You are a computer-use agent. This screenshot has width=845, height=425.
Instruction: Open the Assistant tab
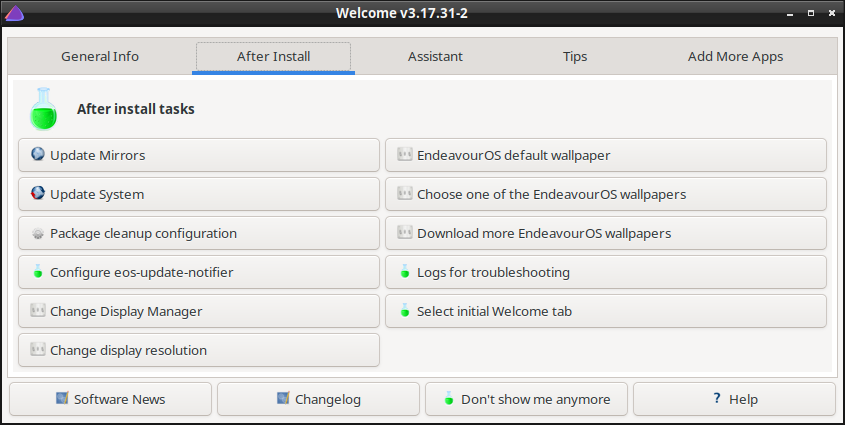pyautogui.click(x=435, y=56)
